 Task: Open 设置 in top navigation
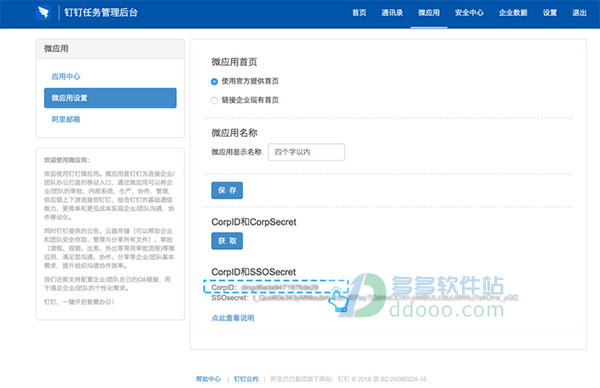pos(550,13)
